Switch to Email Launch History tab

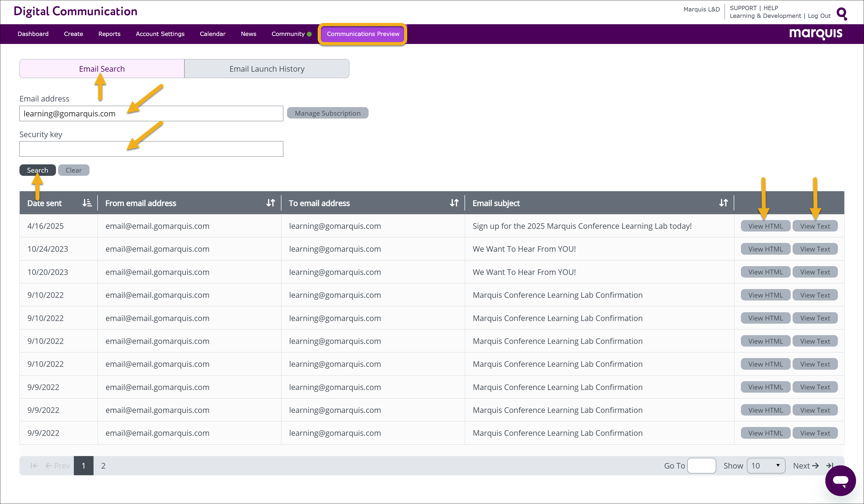pos(267,68)
